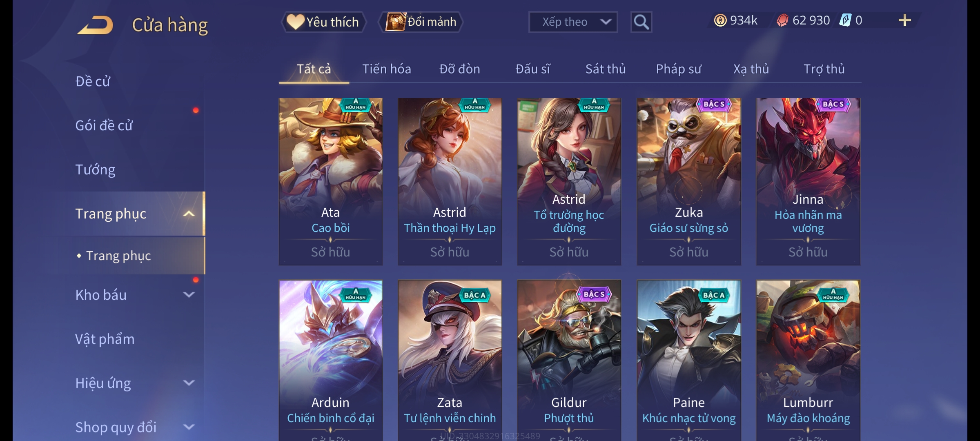Select Ata Cao bồi skin card
This screenshot has height=441, width=980.
click(x=331, y=182)
